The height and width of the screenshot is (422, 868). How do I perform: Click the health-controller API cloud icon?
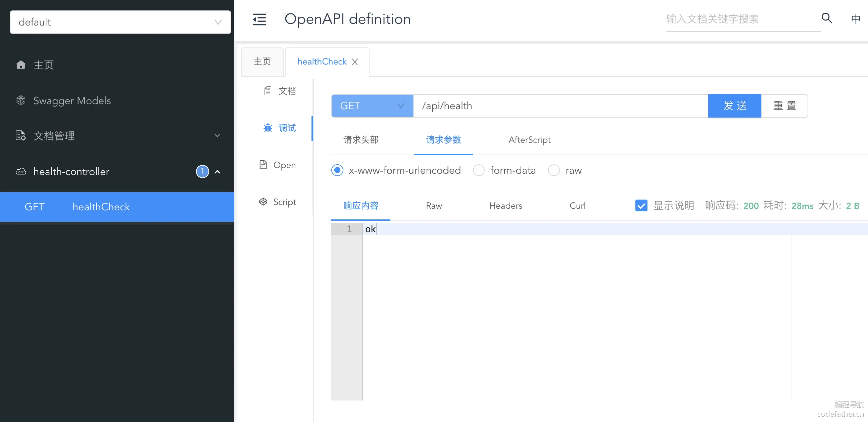point(21,171)
